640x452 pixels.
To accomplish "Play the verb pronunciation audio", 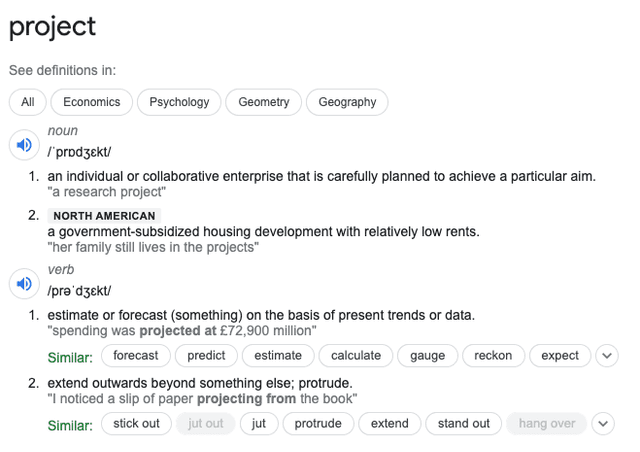I will click(23, 284).
